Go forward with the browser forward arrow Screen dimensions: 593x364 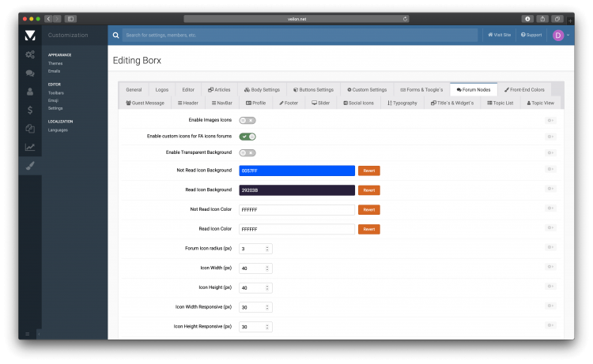[x=57, y=18]
